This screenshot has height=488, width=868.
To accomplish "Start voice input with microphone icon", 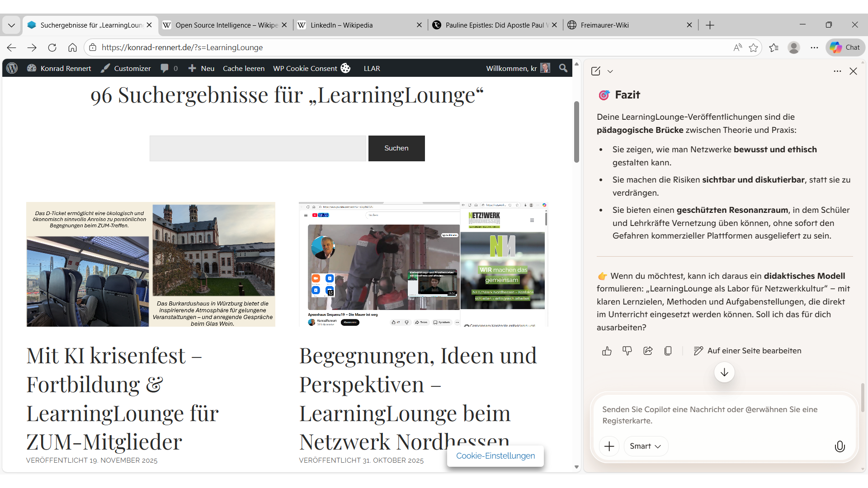I will click(x=840, y=446).
